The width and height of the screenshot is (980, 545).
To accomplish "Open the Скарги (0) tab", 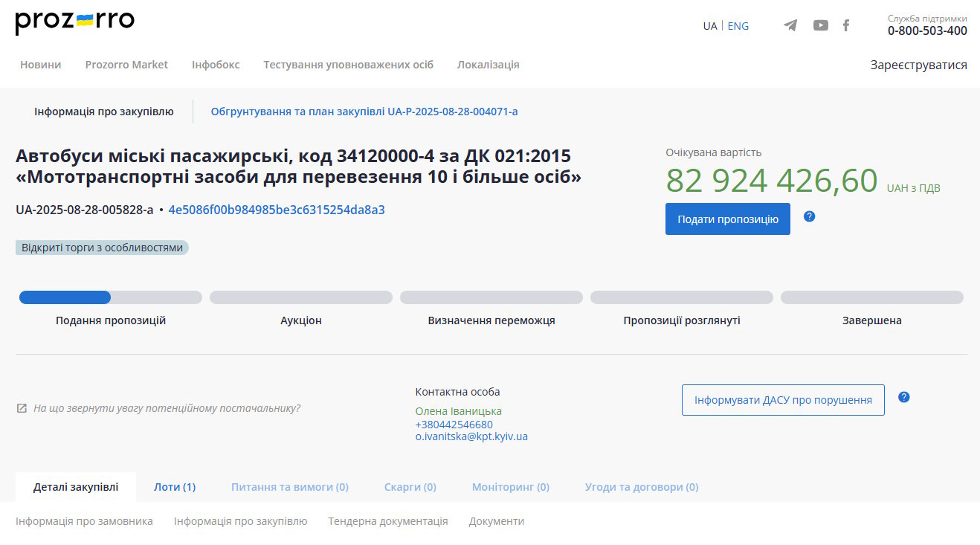I will [410, 487].
